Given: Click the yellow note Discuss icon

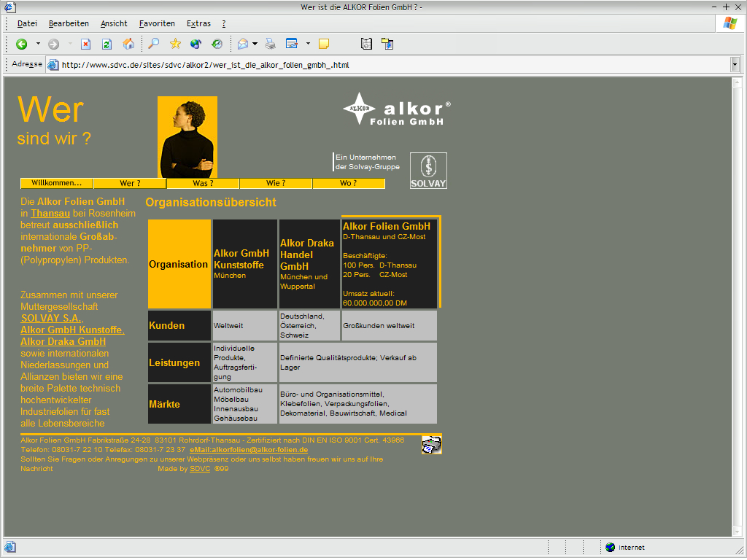Looking at the screenshot, I should [324, 44].
